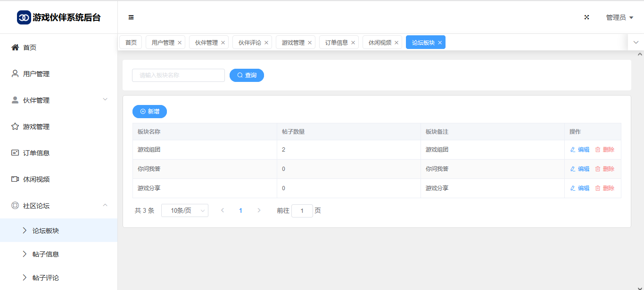Open 帖子信息 in the sidebar
Image resolution: width=644 pixels, height=290 pixels.
coord(46,254)
